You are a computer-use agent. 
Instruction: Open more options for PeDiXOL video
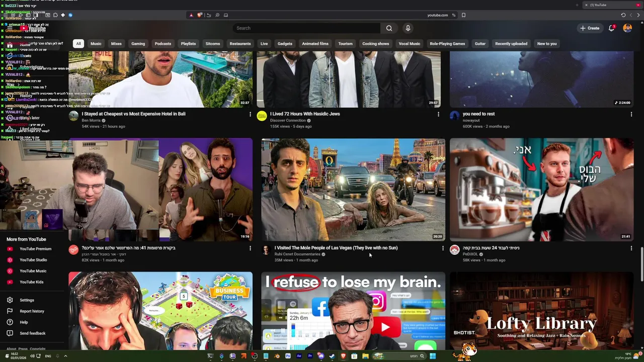[631, 248]
